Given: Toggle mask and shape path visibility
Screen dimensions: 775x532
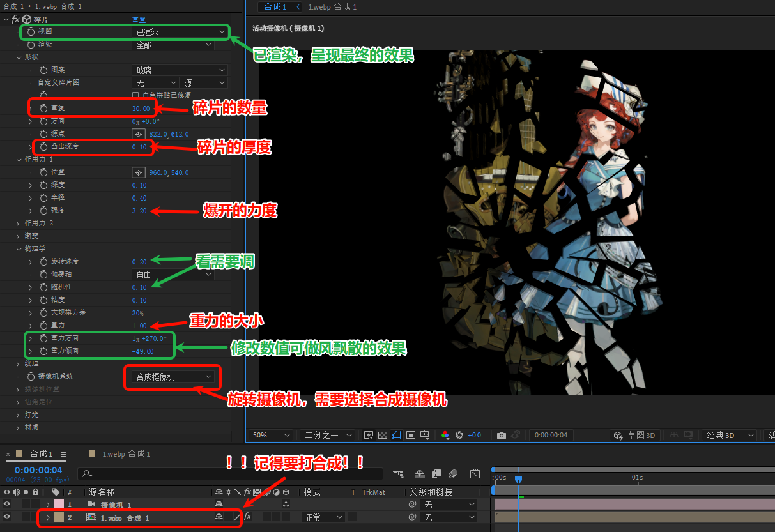Looking at the screenshot, I should coord(397,436).
